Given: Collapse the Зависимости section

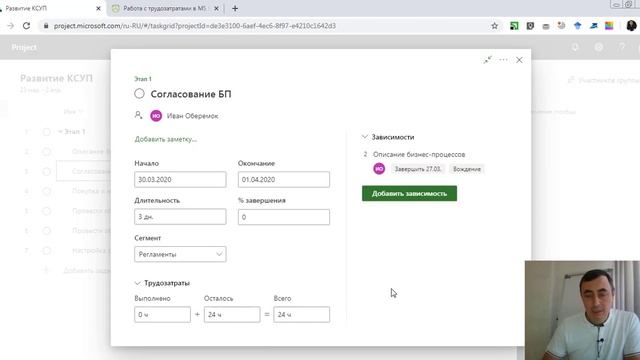Looking at the screenshot, I should tap(365, 137).
